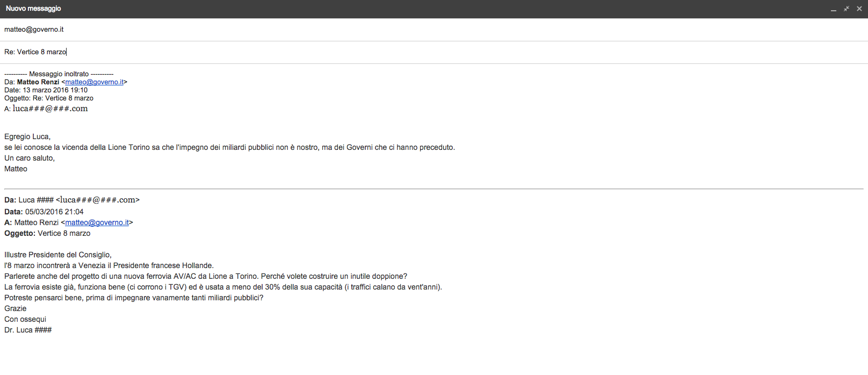
Task: Place cursor in subject field Re: Vertice 8 marzo
Action: click(x=35, y=52)
